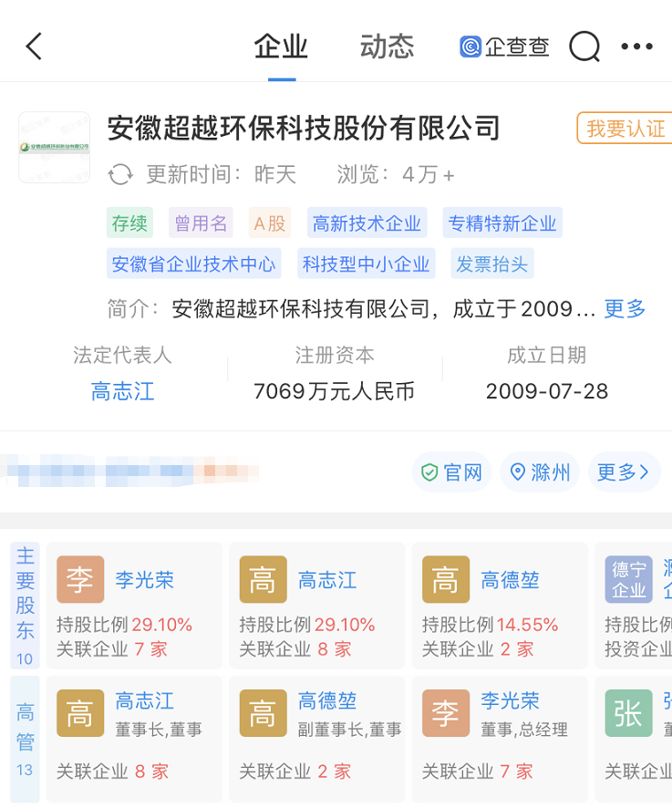This screenshot has height=808, width=672.
Task: Tap the 存续 status tag
Action: (x=129, y=223)
